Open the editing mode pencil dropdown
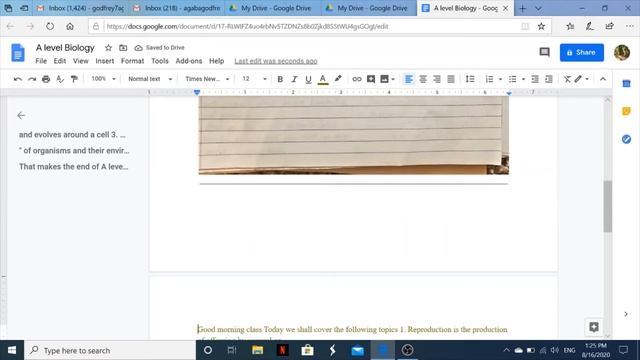The height and width of the screenshot is (360, 640). [x=582, y=79]
